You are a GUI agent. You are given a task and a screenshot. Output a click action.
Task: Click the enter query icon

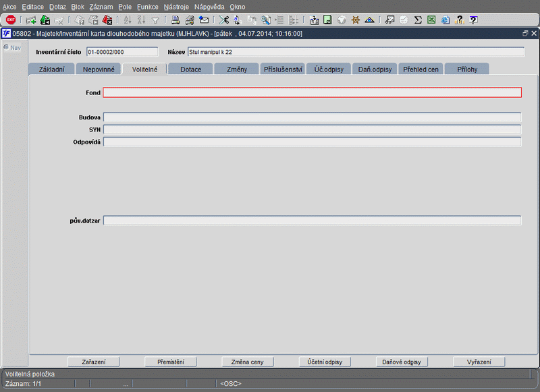click(79, 20)
